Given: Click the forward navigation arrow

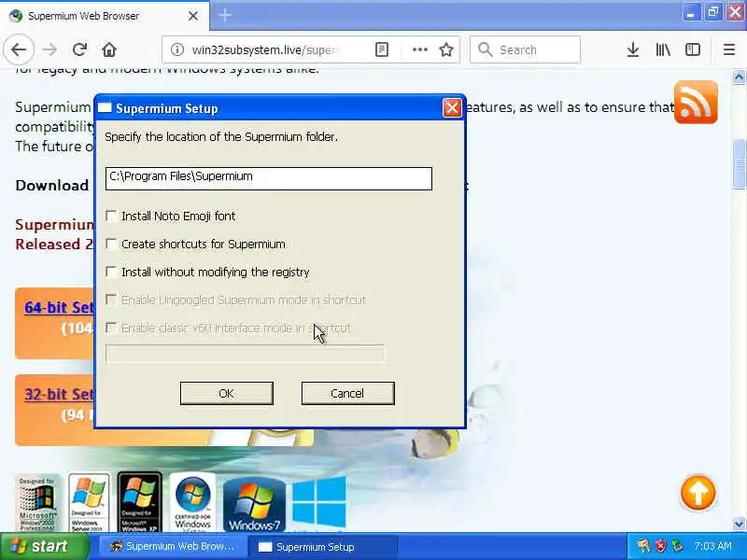Looking at the screenshot, I should [x=49, y=49].
